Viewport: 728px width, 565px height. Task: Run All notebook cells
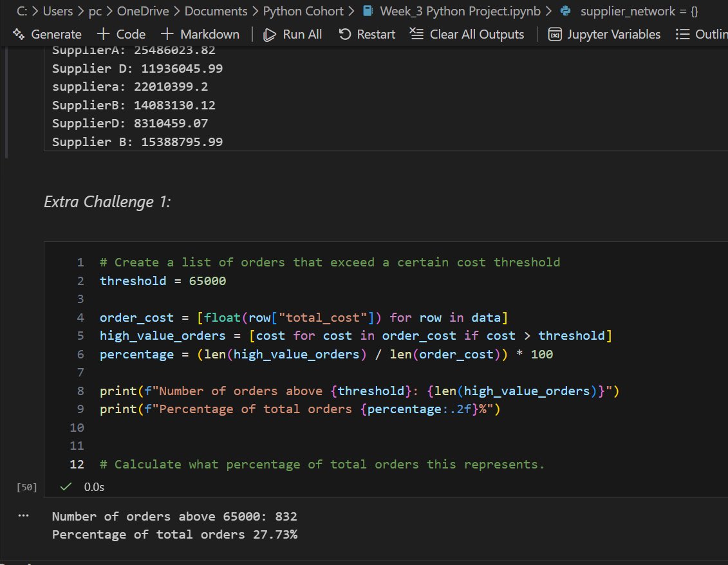click(292, 34)
